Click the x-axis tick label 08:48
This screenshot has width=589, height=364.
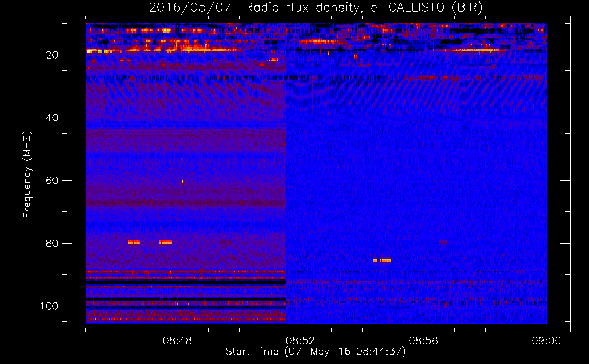click(177, 341)
